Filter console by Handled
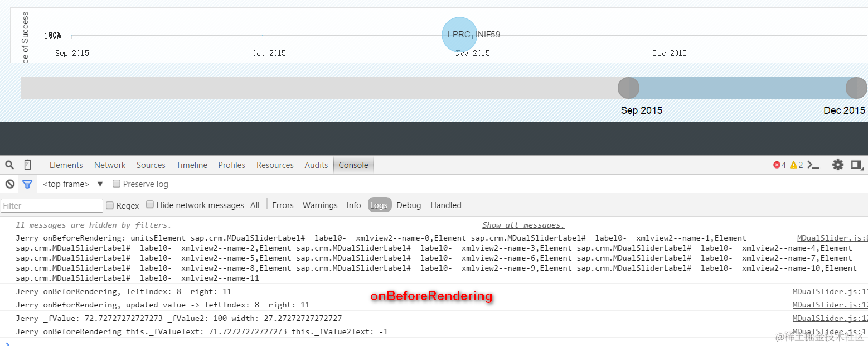 click(x=446, y=205)
